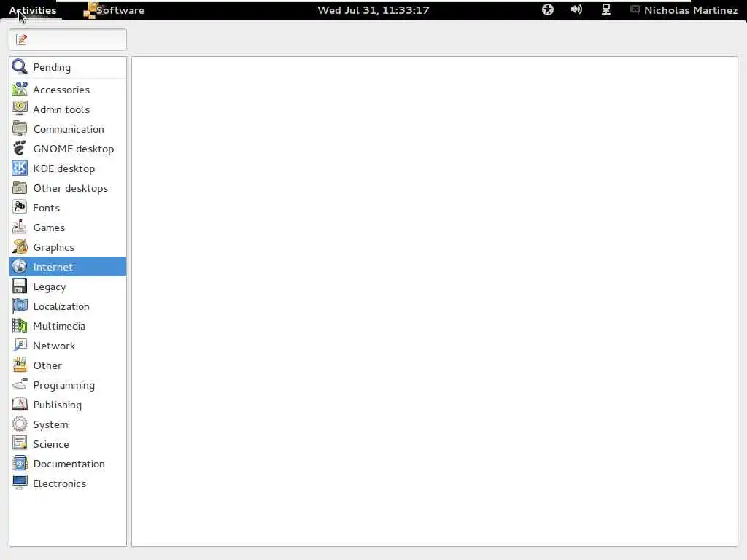Click the Legacy floppy disk icon
Image resolution: width=747 pixels, height=560 pixels.
click(20, 286)
